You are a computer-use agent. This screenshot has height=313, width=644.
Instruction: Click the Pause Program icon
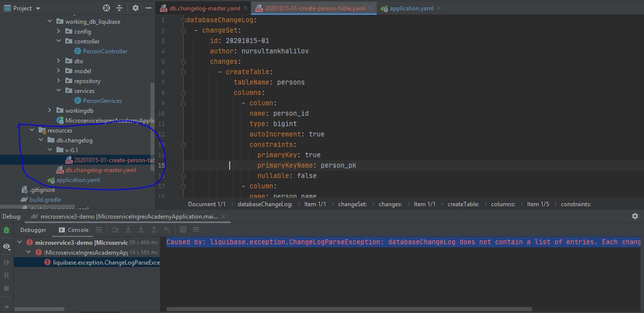click(x=6, y=275)
